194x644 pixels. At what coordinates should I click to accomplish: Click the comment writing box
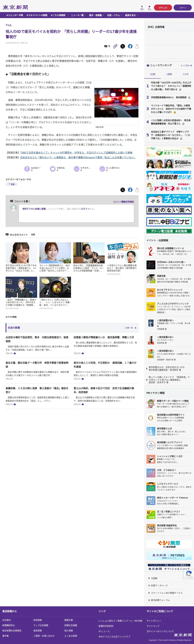(76, 213)
